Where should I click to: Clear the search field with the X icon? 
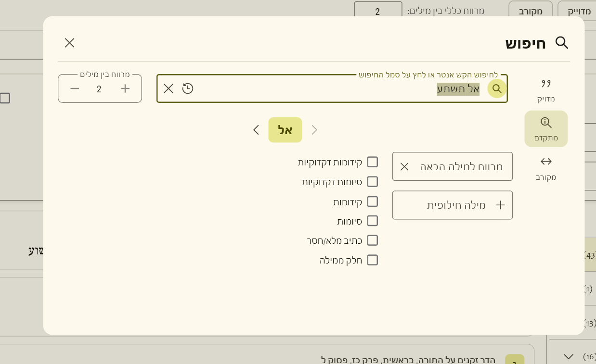coord(168,88)
